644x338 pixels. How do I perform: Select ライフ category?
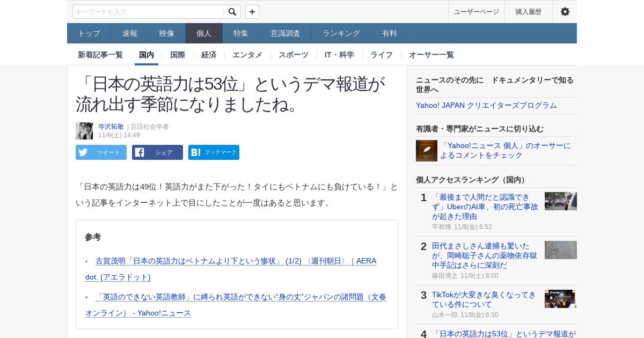pyautogui.click(x=382, y=55)
